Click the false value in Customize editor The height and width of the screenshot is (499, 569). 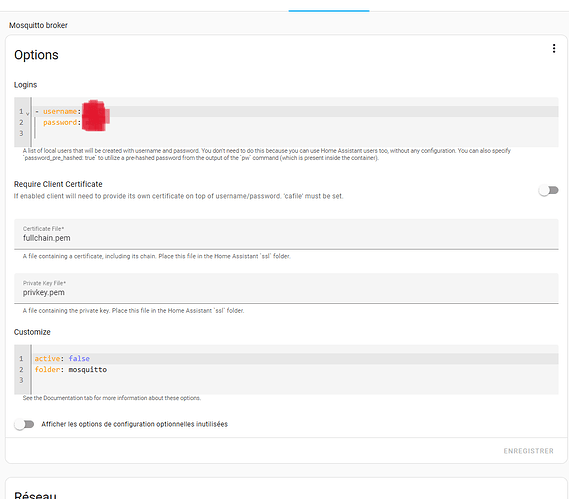[79, 359]
